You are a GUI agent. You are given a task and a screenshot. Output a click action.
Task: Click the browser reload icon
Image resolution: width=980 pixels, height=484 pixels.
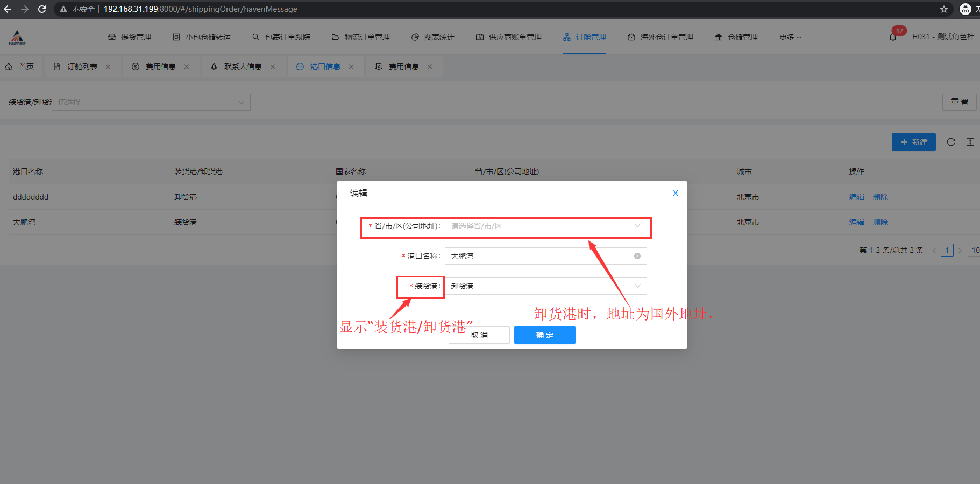(x=42, y=9)
